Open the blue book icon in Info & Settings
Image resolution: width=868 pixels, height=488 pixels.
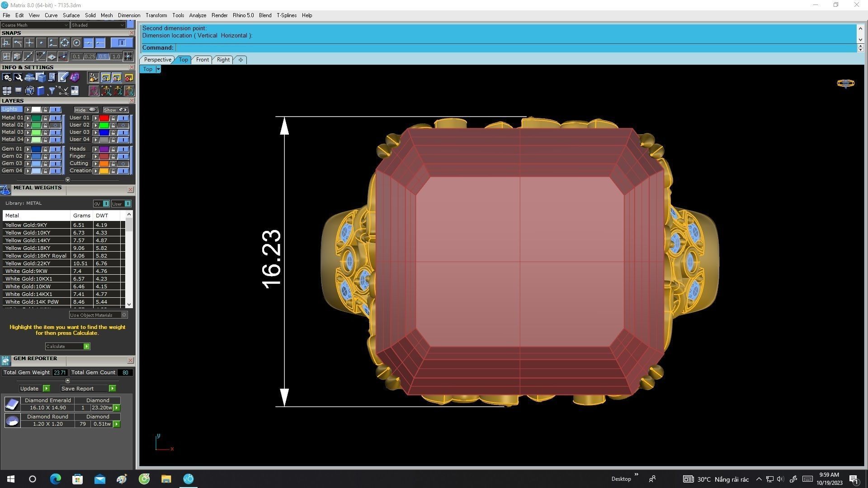click(41, 91)
